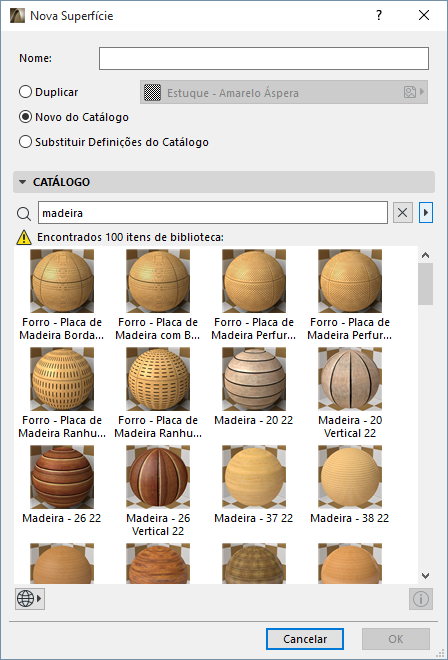
Task: Click the 'Nome:' label
Action: 35,58
